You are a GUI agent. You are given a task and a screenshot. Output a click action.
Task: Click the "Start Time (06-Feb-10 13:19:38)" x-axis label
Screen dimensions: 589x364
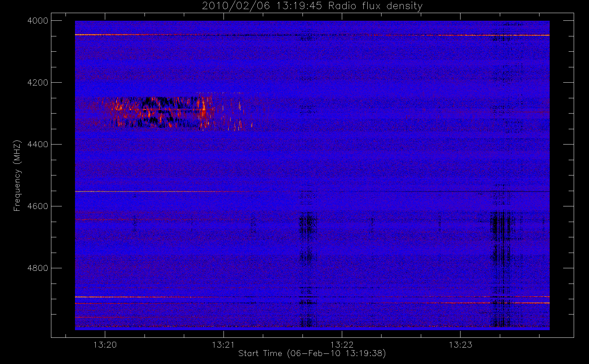(x=312, y=353)
